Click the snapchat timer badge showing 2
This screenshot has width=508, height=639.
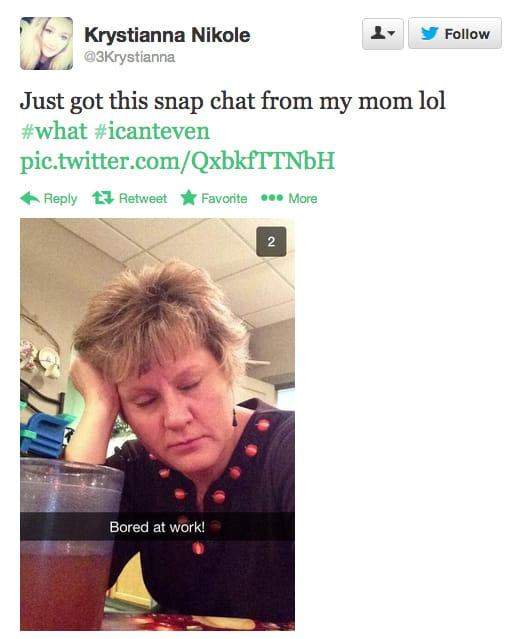tap(271, 242)
